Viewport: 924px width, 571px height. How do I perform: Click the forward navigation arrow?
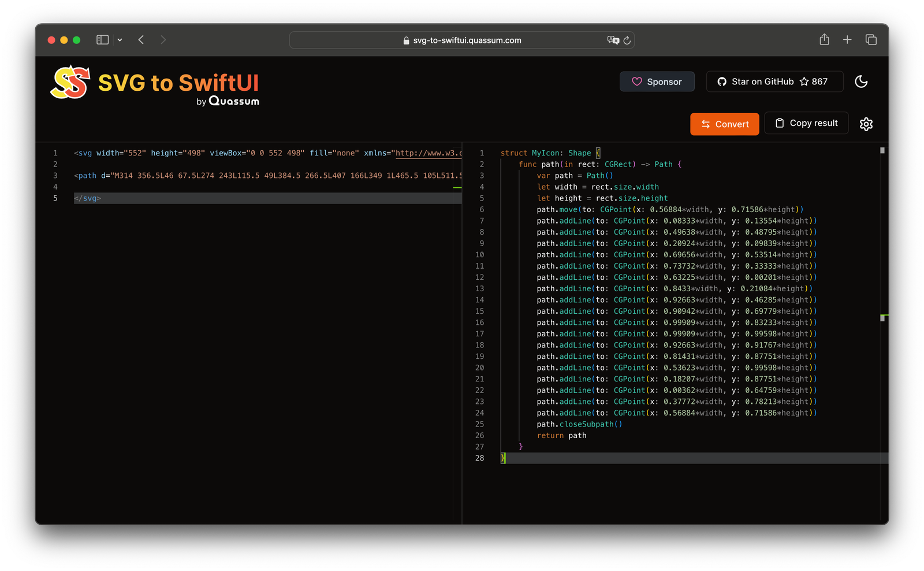[x=163, y=39]
